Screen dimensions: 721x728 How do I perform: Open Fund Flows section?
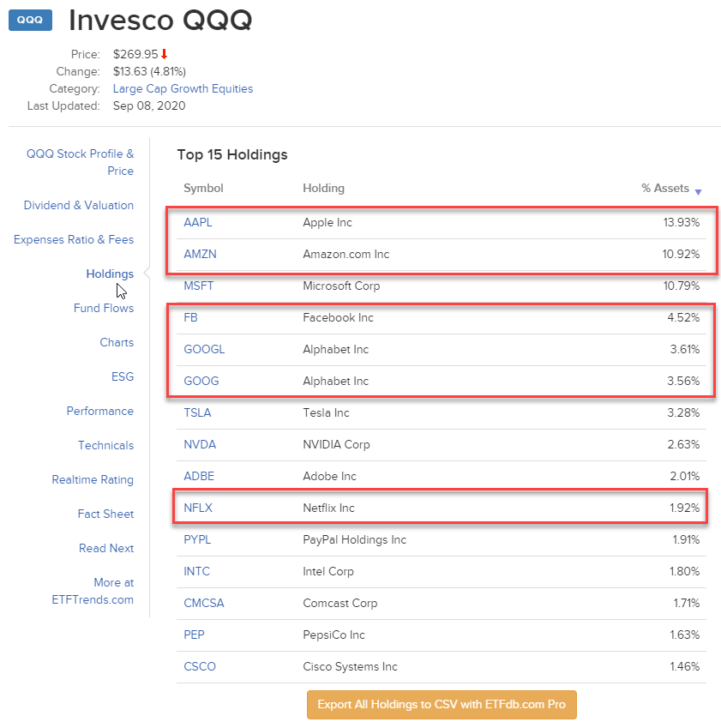coord(104,309)
